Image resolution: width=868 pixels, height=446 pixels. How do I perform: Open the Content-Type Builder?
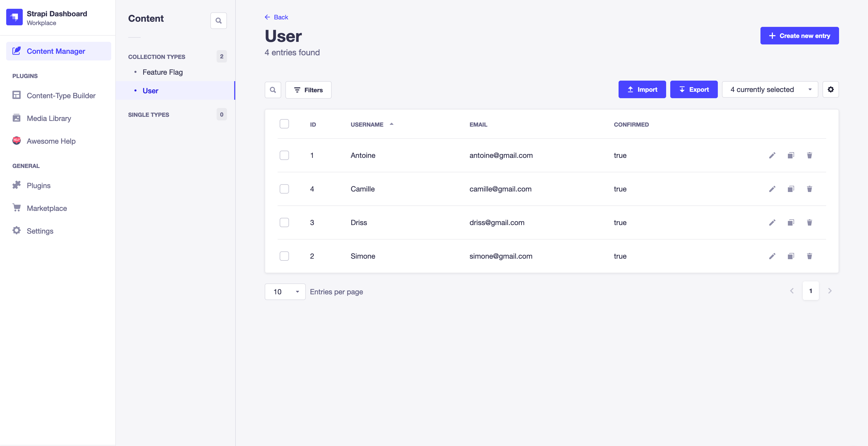(61, 95)
